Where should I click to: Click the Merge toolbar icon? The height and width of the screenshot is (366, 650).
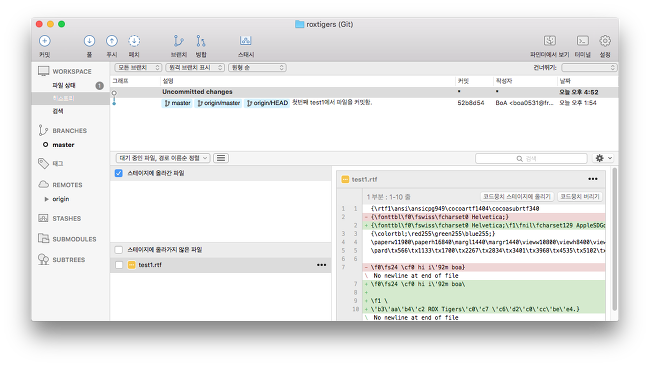pyautogui.click(x=201, y=41)
